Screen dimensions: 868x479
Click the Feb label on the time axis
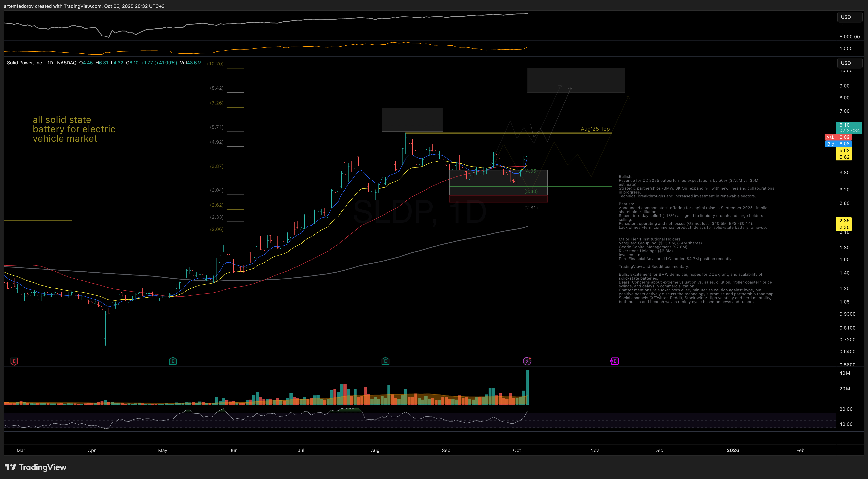[800, 450]
